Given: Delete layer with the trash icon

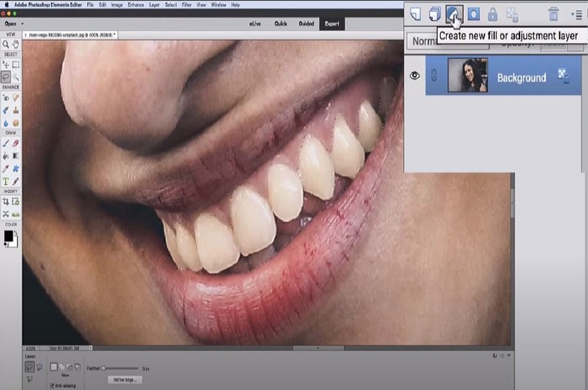Looking at the screenshot, I should [x=554, y=14].
